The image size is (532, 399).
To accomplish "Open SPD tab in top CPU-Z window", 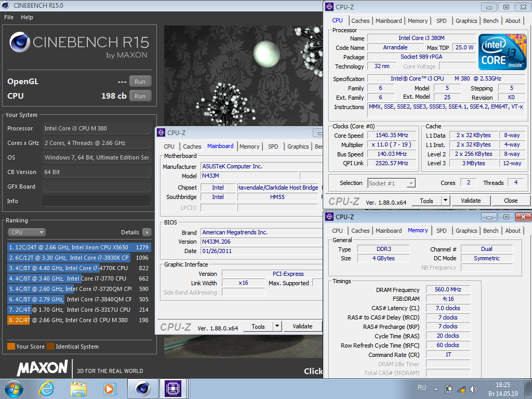I will 442,21.
